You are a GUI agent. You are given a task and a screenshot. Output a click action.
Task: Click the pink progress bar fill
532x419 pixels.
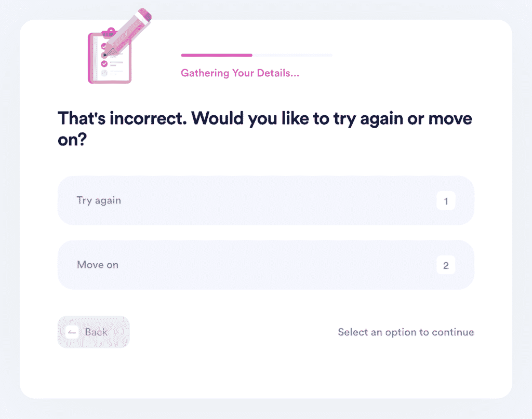(217, 55)
